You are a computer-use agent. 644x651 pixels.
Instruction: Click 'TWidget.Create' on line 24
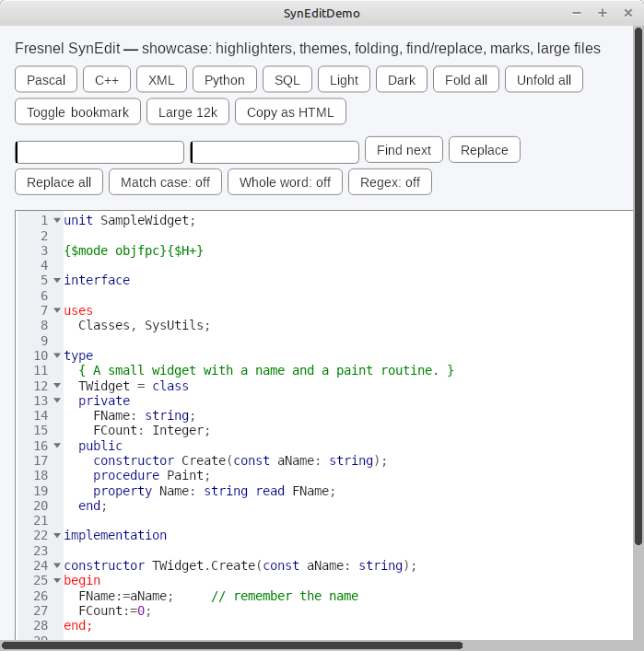[204, 565]
